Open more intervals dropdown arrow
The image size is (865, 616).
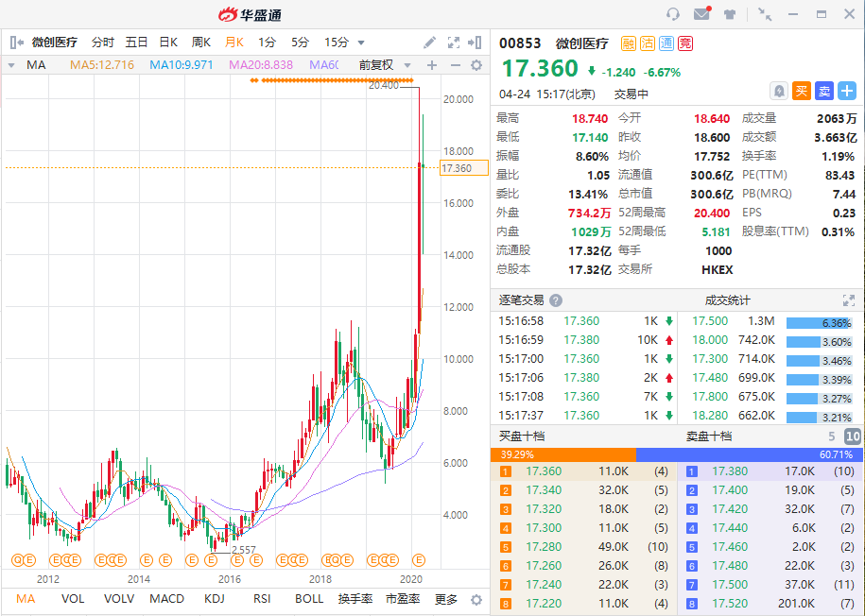(x=361, y=43)
